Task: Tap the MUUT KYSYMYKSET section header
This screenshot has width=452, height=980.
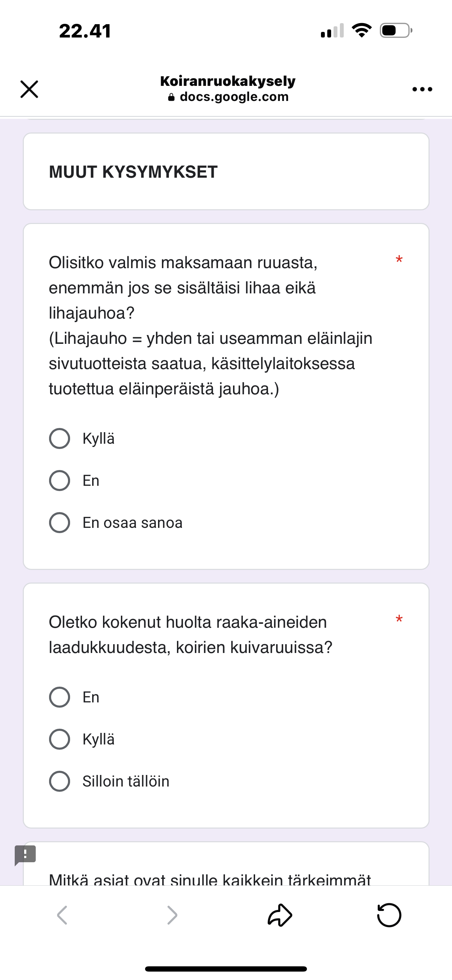Action: (x=133, y=172)
